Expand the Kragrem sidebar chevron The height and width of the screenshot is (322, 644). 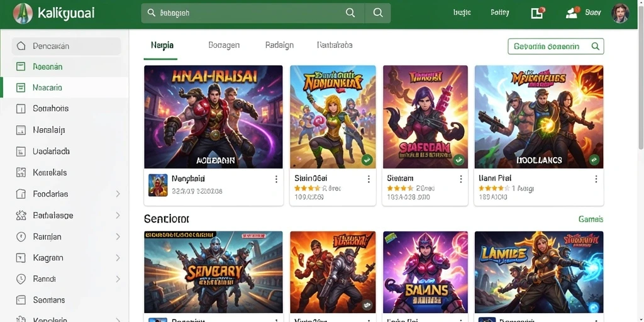118,258
